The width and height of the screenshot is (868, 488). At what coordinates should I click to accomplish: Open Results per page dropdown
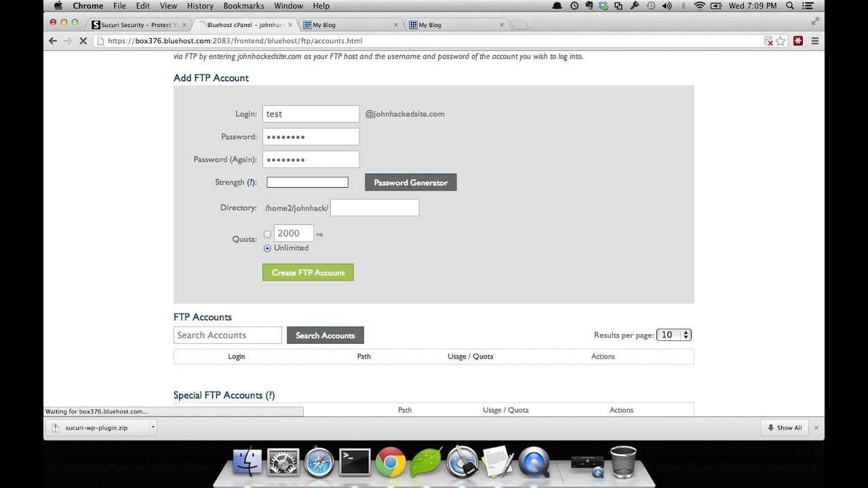[x=673, y=335]
